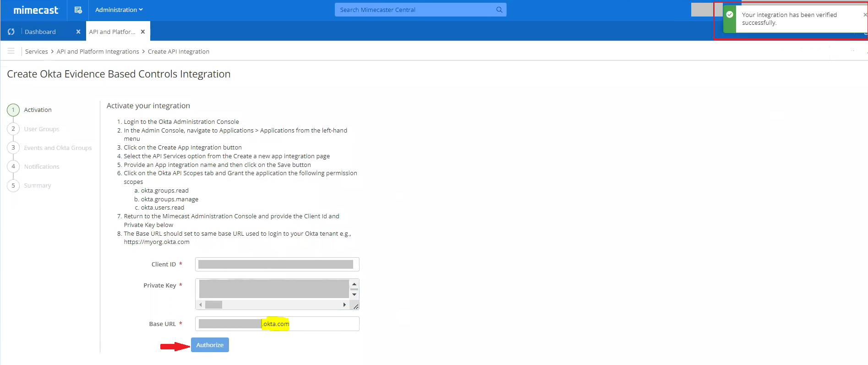
Task: Open API and Platform Integrations breadcrumb
Action: tap(98, 51)
